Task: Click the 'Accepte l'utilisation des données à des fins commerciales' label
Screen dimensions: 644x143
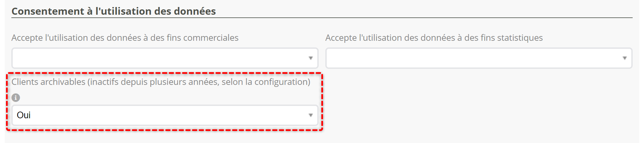Action: 125,38
